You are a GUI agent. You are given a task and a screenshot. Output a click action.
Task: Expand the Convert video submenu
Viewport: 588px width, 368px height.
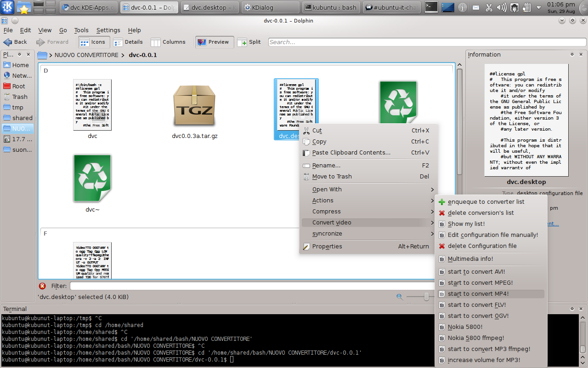(368, 223)
